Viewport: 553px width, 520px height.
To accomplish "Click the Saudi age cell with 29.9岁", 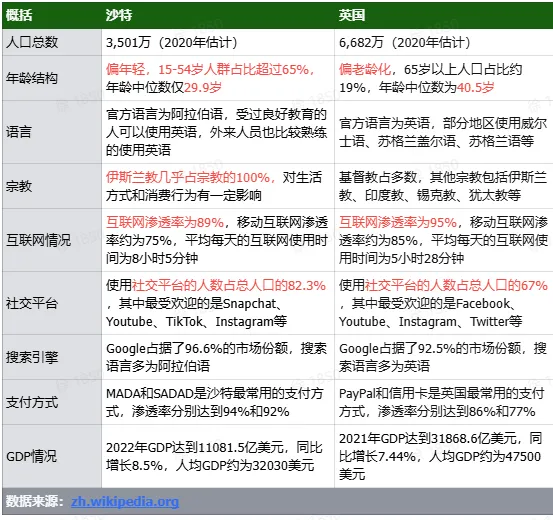I will pos(218,78).
